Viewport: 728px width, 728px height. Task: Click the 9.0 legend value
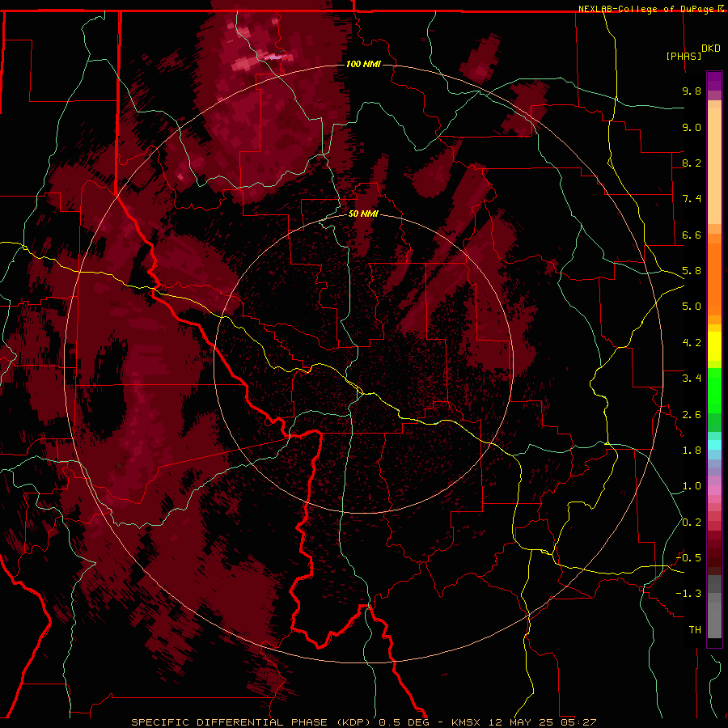pos(692,127)
